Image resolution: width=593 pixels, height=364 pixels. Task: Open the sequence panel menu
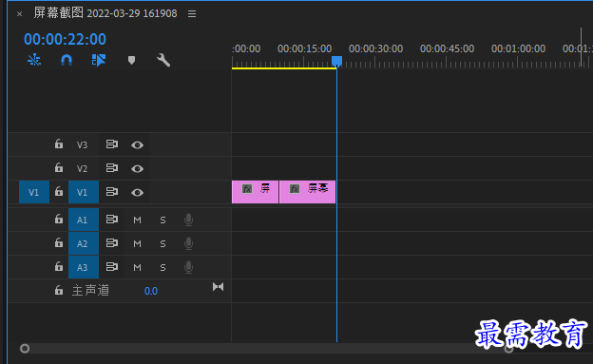[x=192, y=14]
